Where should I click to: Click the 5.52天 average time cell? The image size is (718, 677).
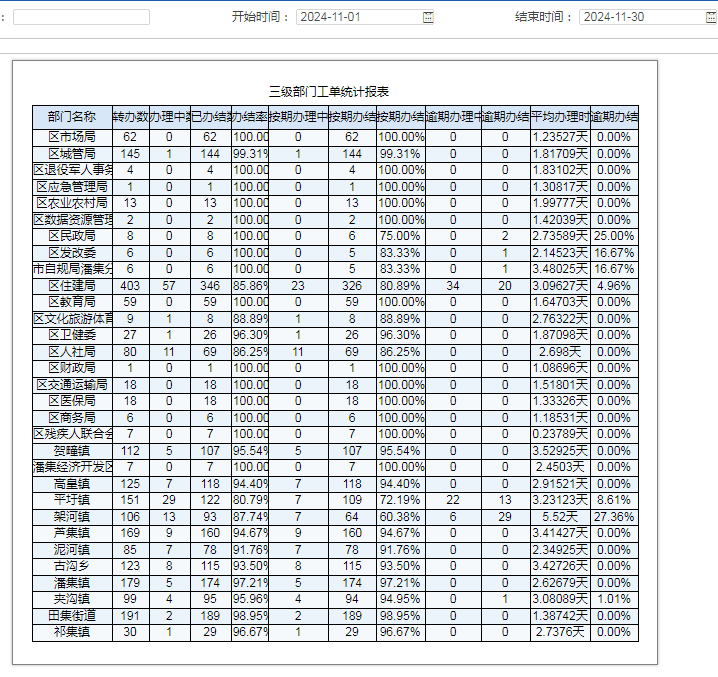pyautogui.click(x=560, y=517)
